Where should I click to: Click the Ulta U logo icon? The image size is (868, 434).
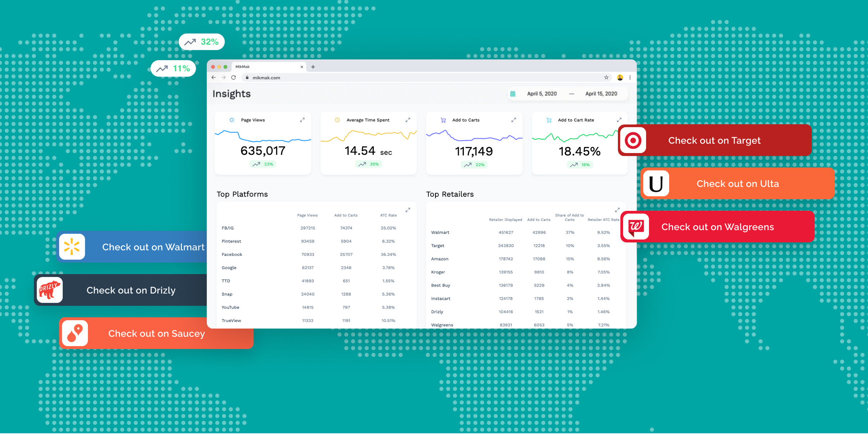pos(656,184)
